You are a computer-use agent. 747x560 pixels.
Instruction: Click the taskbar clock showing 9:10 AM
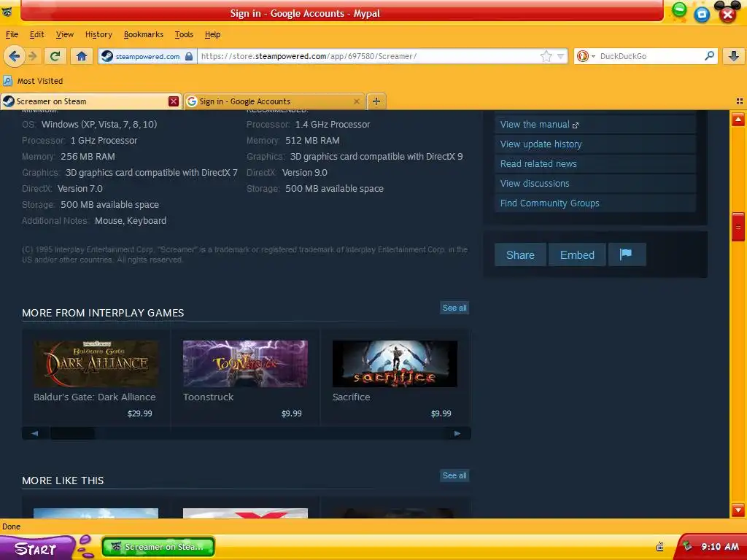pyautogui.click(x=719, y=546)
